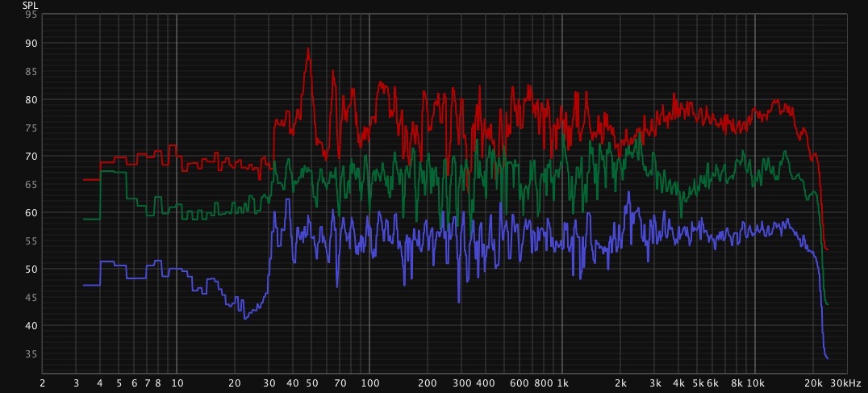Viewport: 868px width, 393px height.
Task: Click the blue trace's peak just above 2k
Action: (x=628, y=193)
